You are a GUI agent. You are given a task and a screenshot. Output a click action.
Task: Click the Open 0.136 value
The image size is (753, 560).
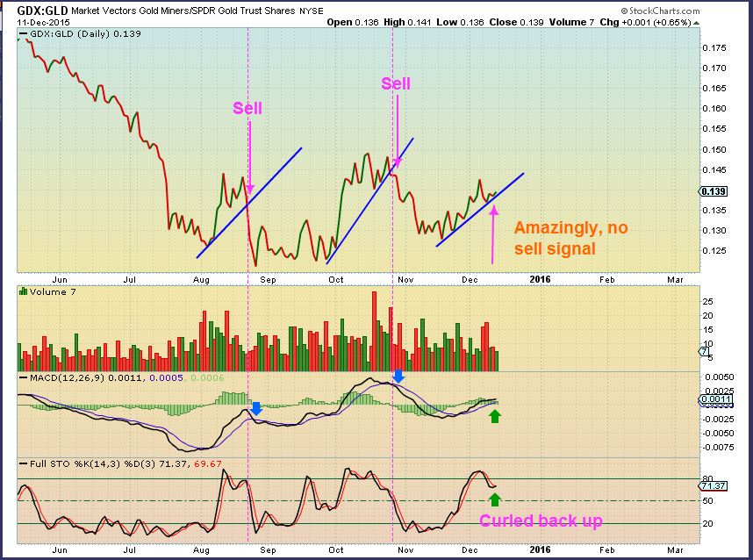[353, 22]
